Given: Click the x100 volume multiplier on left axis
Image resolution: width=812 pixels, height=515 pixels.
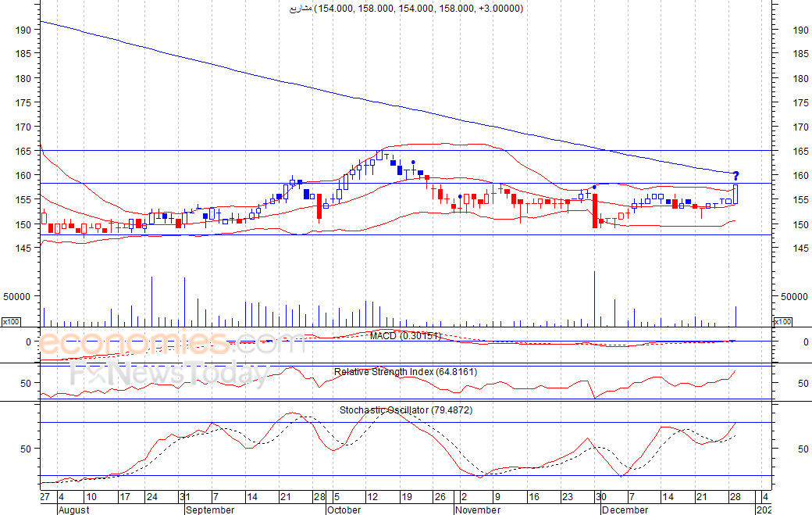Looking at the screenshot, I should 11,322.
